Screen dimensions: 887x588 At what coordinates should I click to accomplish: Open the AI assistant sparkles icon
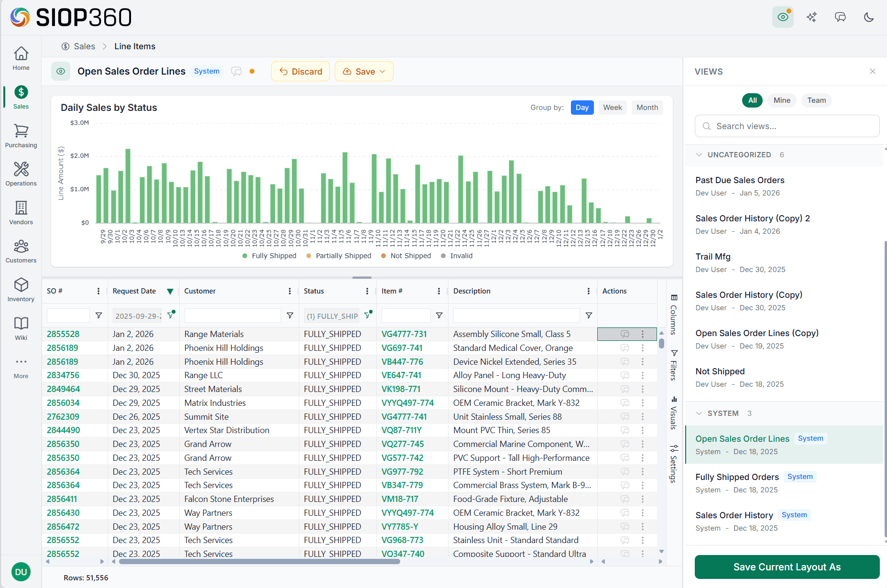tap(811, 17)
